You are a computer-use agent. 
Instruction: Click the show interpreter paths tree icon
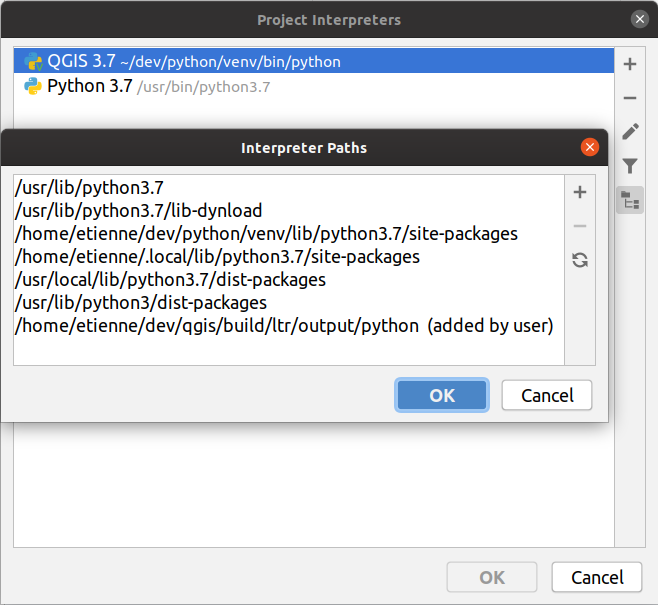(630, 200)
